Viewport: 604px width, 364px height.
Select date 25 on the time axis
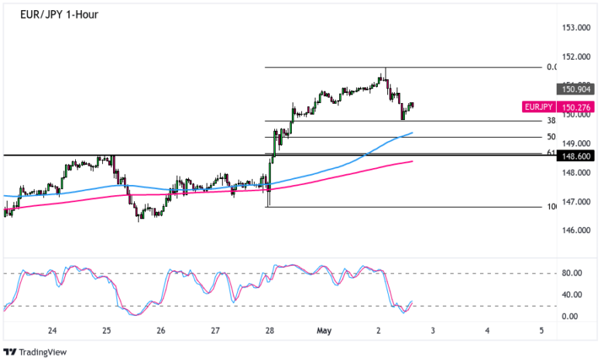pyautogui.click(x=106, y=331)
